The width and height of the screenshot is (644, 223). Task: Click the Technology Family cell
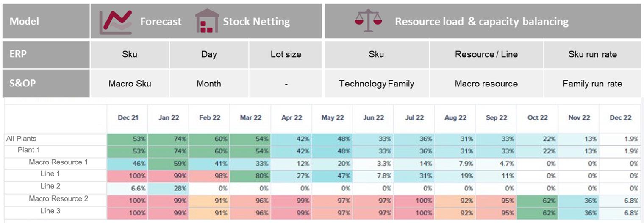coord(376,84)
